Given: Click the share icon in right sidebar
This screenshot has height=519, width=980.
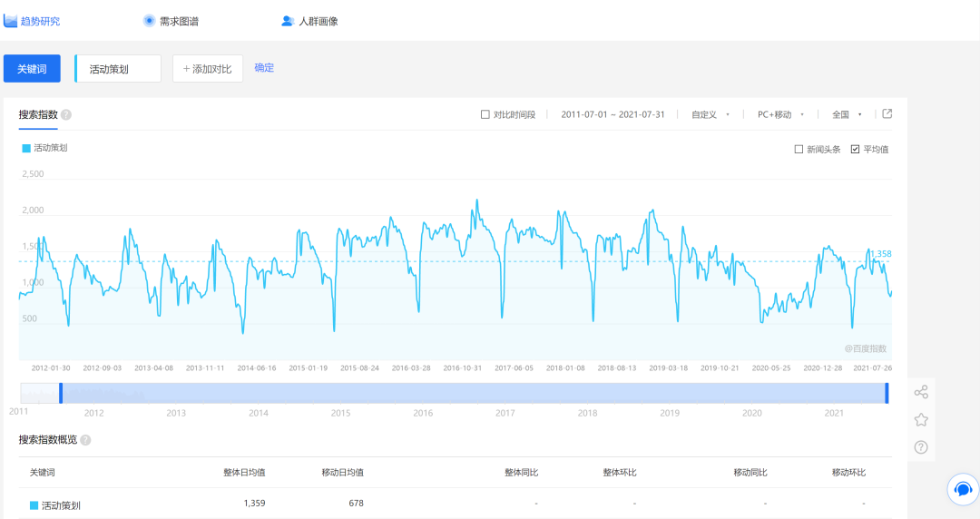Looking at the screenshot, I should 921,392.
